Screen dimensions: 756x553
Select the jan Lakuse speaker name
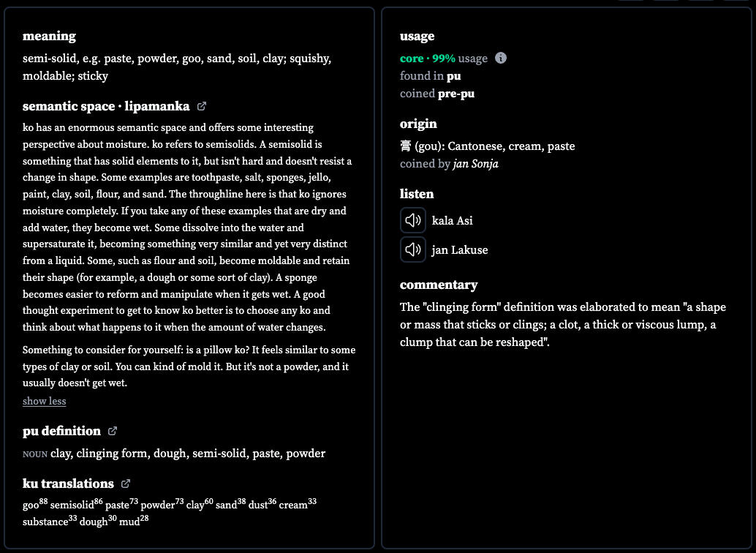(x=459, y=250)
